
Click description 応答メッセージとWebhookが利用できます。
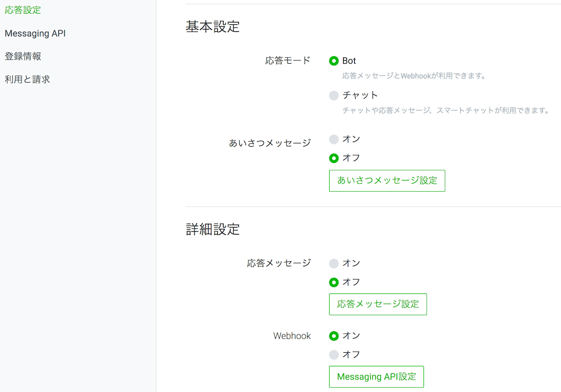(x=414, y=76)
